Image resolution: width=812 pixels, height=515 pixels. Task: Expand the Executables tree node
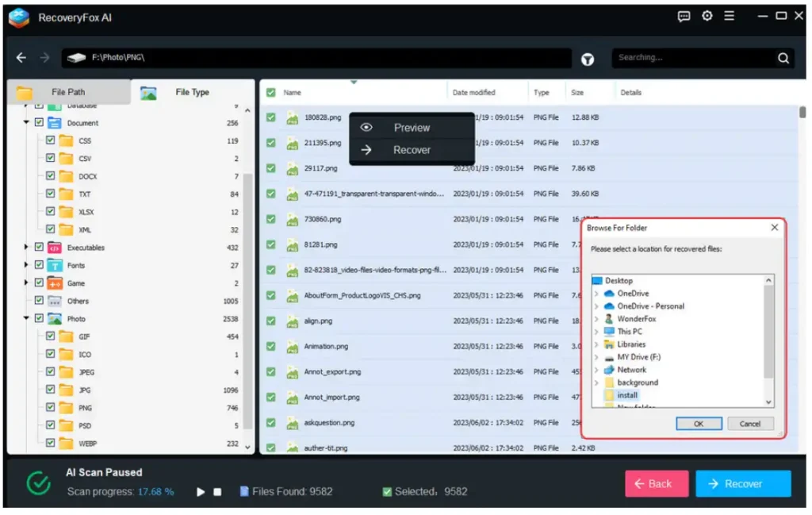click(26, 247)
